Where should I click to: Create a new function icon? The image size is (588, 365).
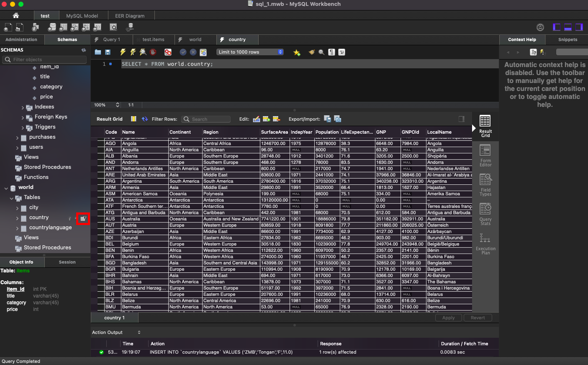tap(97, 27)
